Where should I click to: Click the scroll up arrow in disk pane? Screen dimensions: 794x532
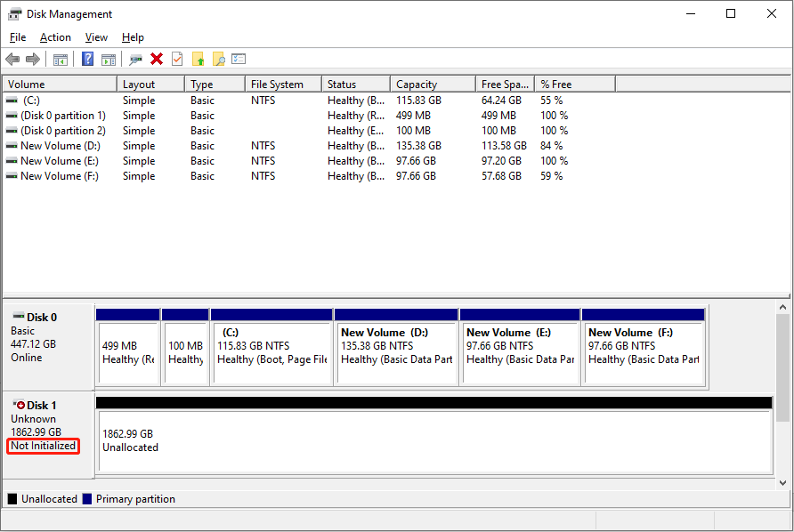coord(782,307)
